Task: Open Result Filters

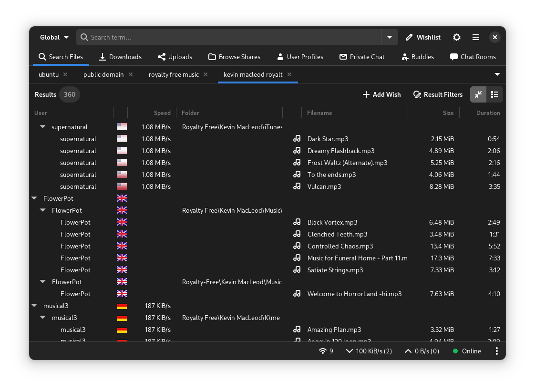Action: pyautogui.click(x=438, y=94)
